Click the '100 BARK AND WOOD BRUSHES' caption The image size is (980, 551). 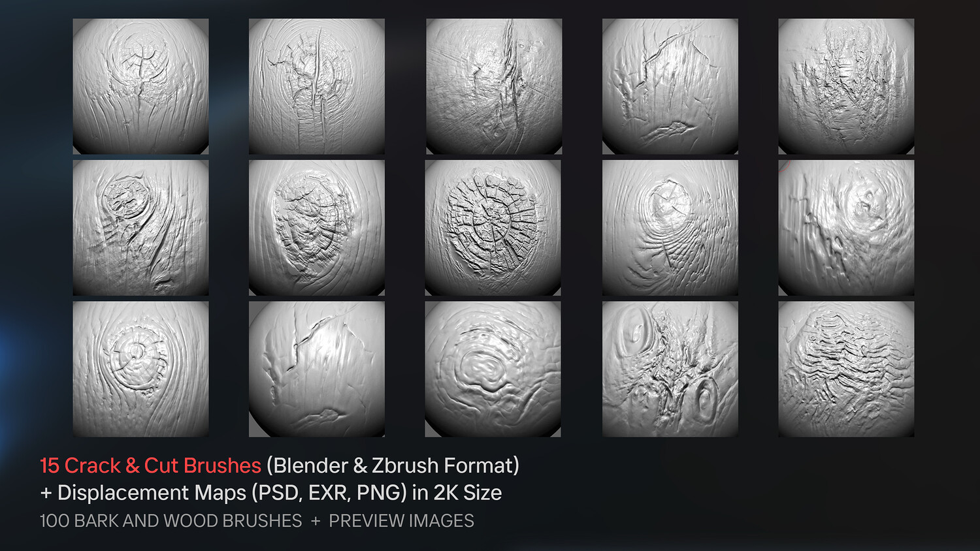point(171,521)
